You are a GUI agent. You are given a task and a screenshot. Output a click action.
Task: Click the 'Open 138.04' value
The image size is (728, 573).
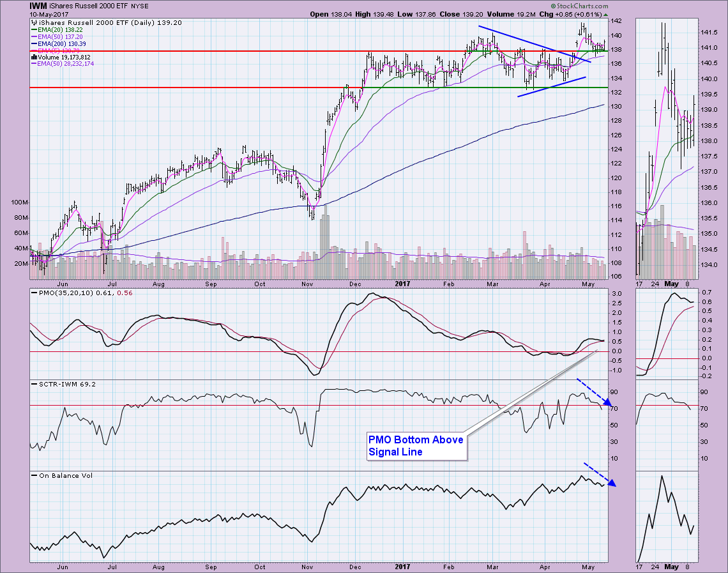[x=331, y=15]
